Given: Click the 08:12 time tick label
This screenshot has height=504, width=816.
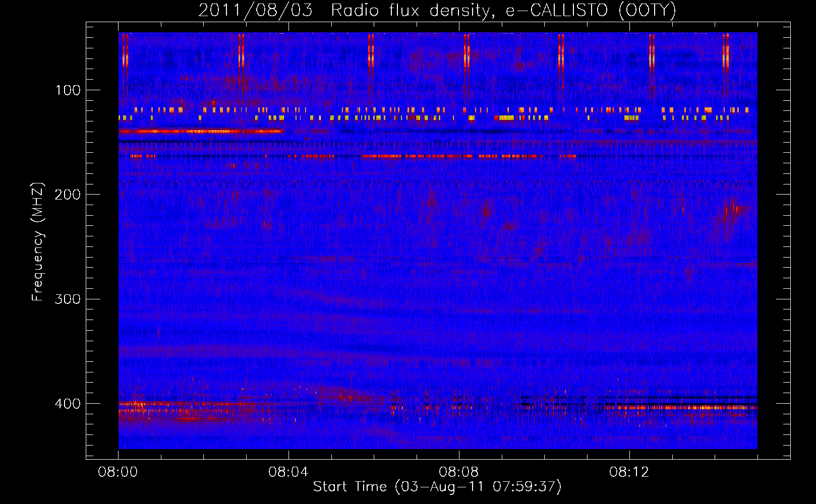Looking at the screenshot, I should click(629, 472).
